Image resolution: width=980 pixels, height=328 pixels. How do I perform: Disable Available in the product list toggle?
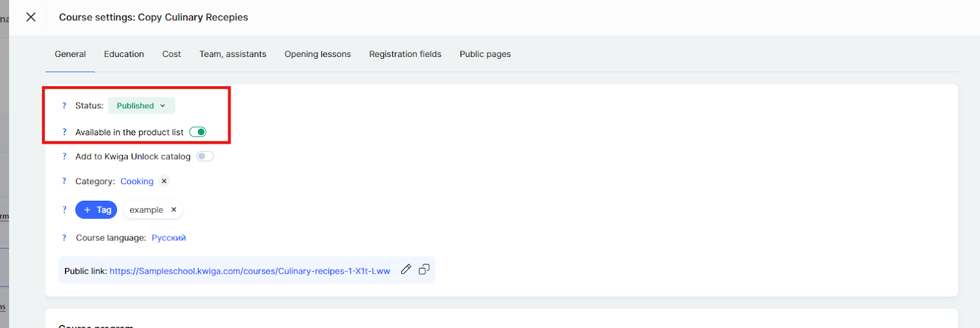[x=198, y=132]
